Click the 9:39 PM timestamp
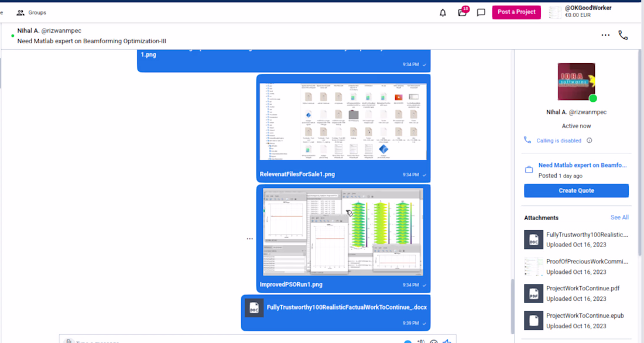Screen dimensions: 644x343 [x=411, y=323]
